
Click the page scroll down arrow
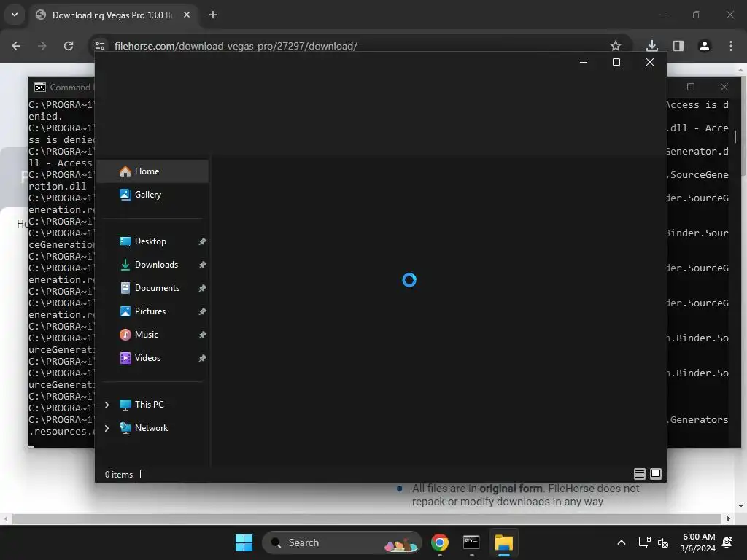point(740,506)
